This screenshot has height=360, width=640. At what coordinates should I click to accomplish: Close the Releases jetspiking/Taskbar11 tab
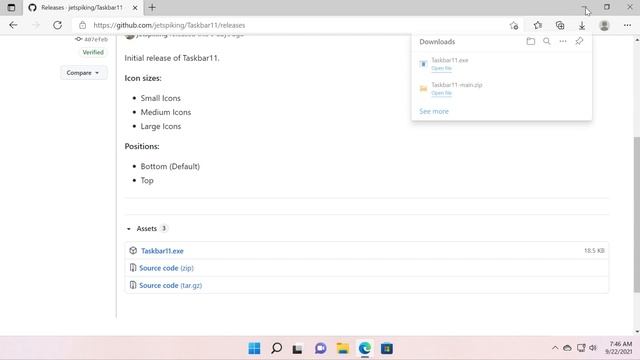click(x=135, y=7)
